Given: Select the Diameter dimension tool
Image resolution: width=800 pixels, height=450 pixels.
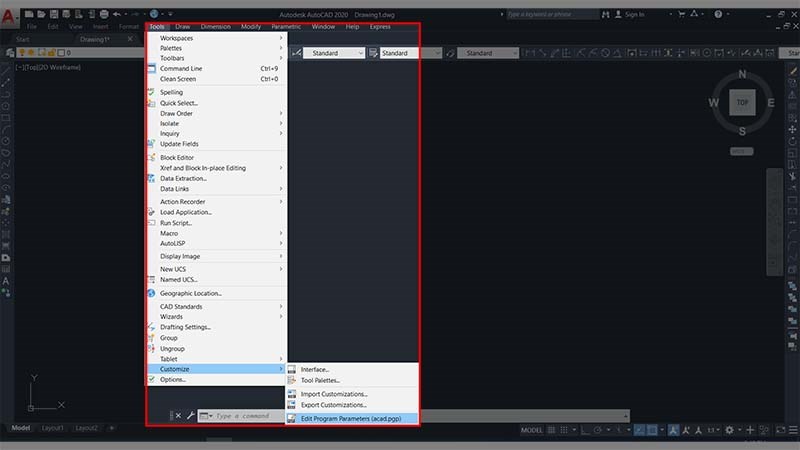Looking at the screenshot, I should point(605,53).
